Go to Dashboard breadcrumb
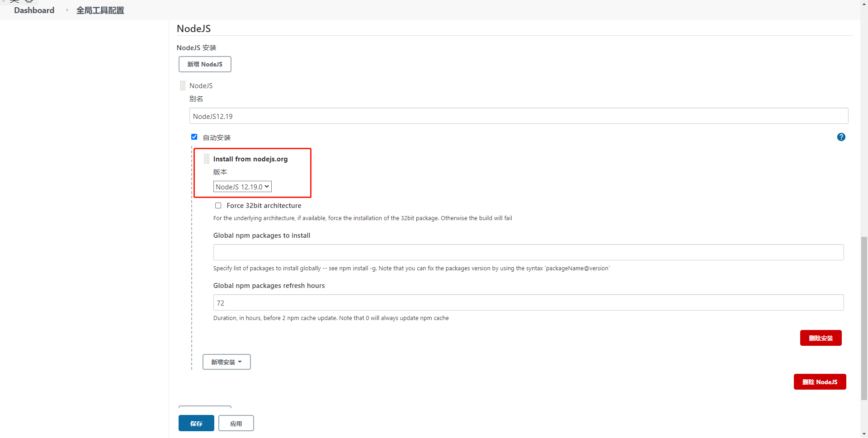 click(34, 10)
